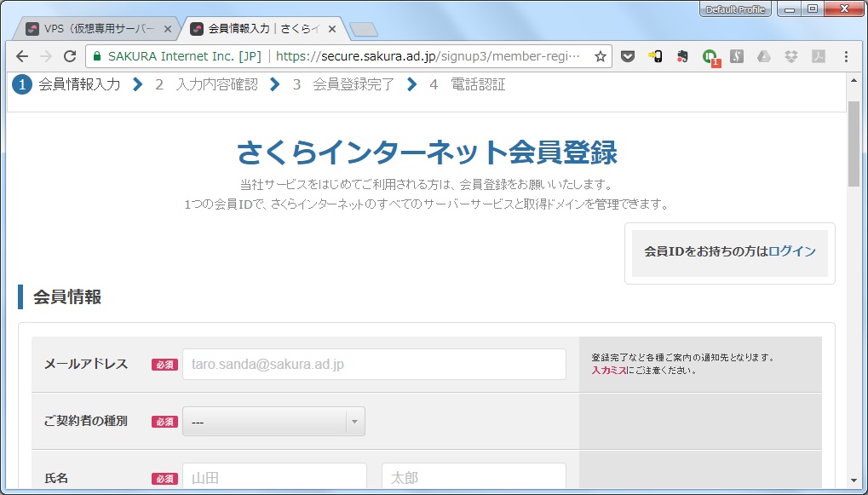This screenshot has height=495, width=868.
Task: Click the Adobe Acrobat extension icon
Action: coord(819,56)
